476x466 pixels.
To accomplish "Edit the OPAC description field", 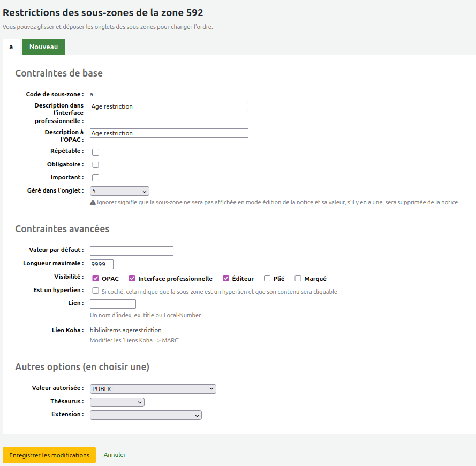I will (169, 133).
